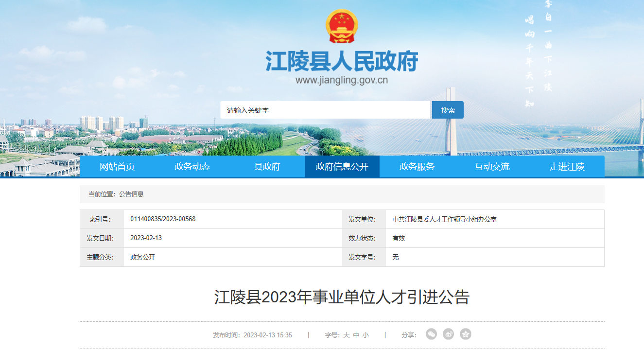Click the 搜索 search button

(x=448, y=110)
